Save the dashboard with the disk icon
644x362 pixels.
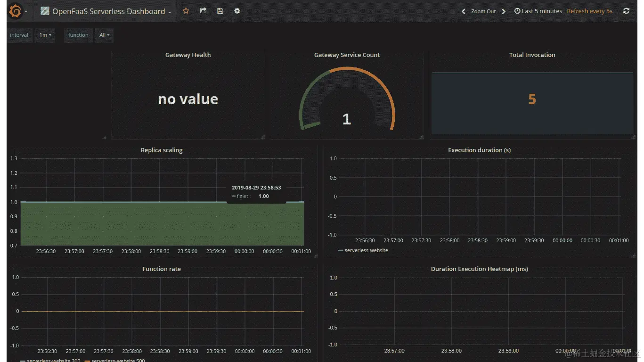coord(220,11)
